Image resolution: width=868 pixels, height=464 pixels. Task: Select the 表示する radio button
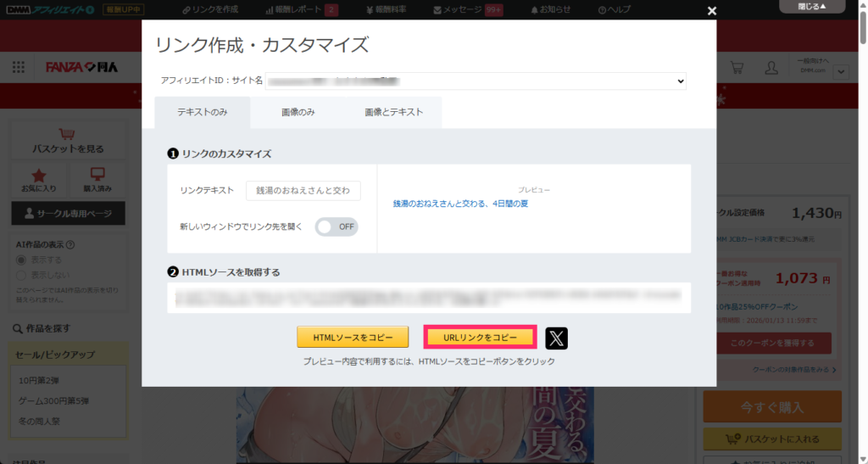coord(22,260)
